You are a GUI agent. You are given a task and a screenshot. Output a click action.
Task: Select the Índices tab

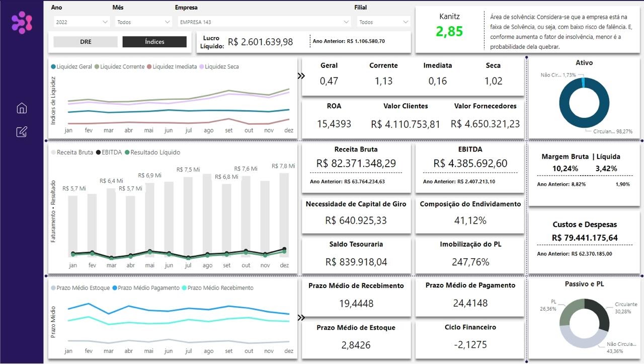154,42
